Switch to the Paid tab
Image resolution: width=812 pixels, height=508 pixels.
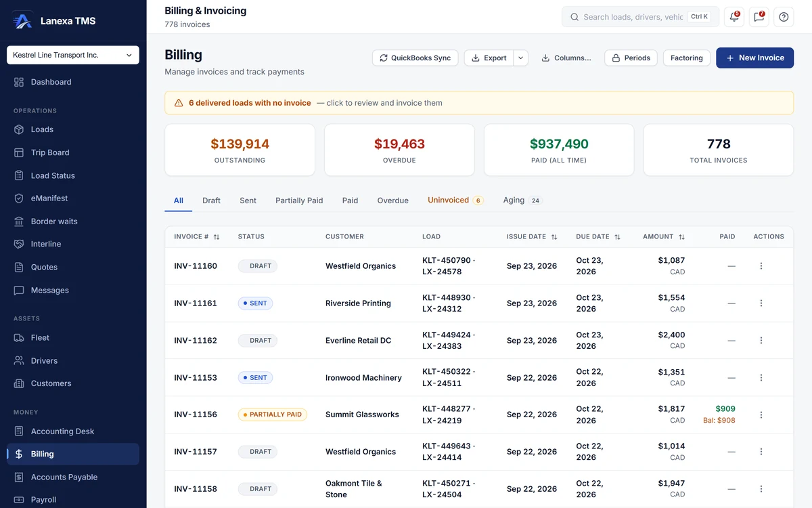350,200
